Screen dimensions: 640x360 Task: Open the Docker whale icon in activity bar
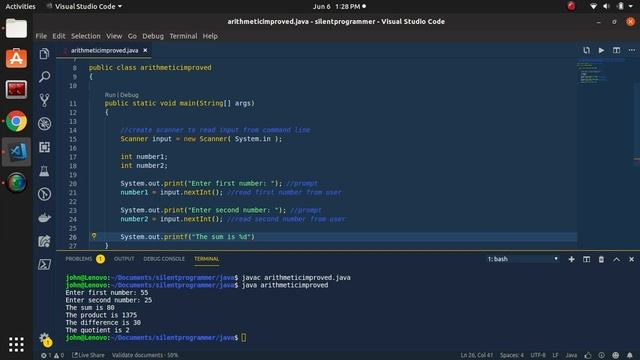point(44,218)
